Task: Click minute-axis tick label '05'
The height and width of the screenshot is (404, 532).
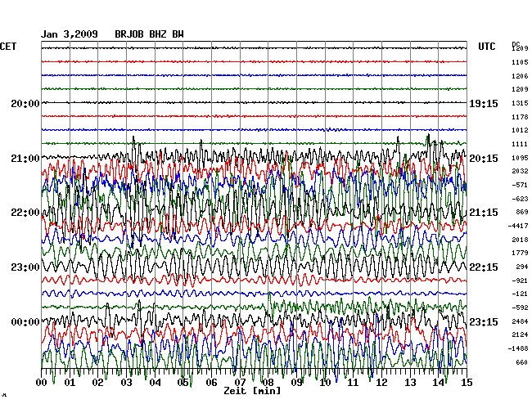Action: tap(183, 383)
